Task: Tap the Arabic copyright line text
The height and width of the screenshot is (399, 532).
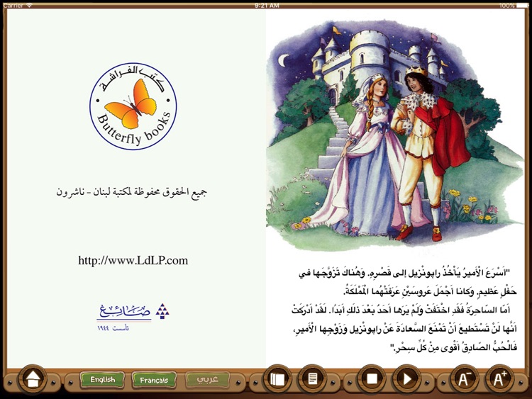Action: 132,193
